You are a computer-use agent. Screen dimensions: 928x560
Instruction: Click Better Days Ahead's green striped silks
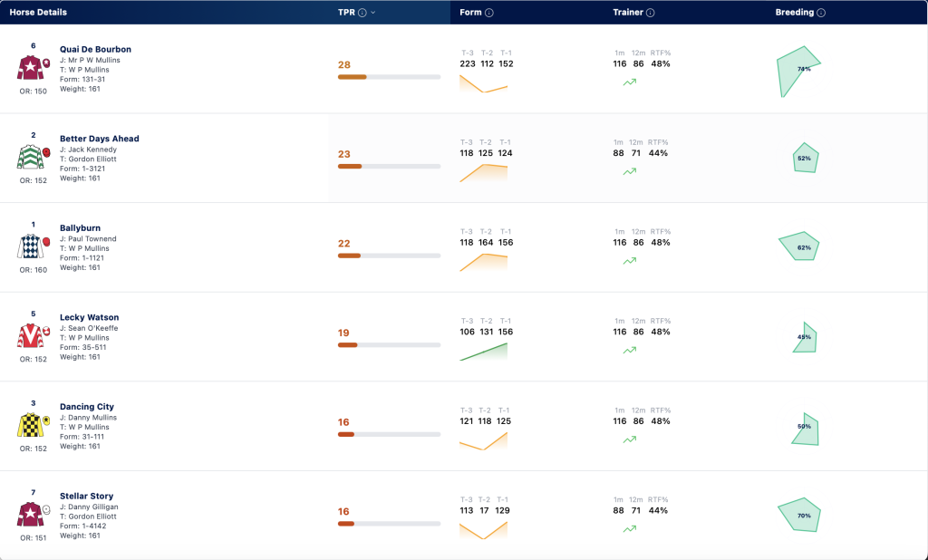coord(30,157)
